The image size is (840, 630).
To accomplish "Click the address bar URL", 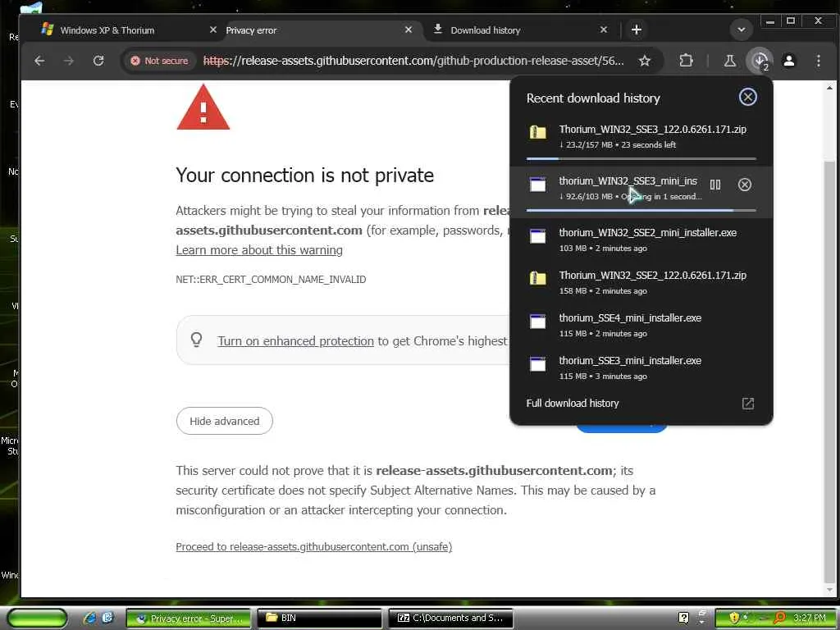I will coord(413,61).
